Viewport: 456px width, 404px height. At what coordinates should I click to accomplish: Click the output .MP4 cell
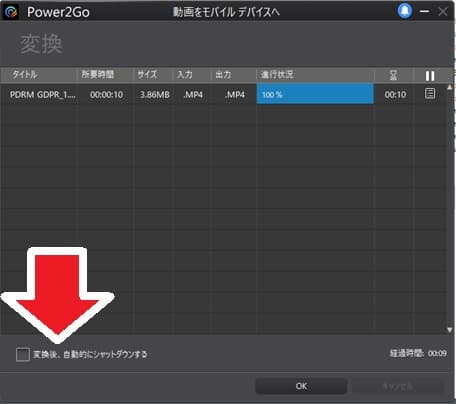click(235, 95)
